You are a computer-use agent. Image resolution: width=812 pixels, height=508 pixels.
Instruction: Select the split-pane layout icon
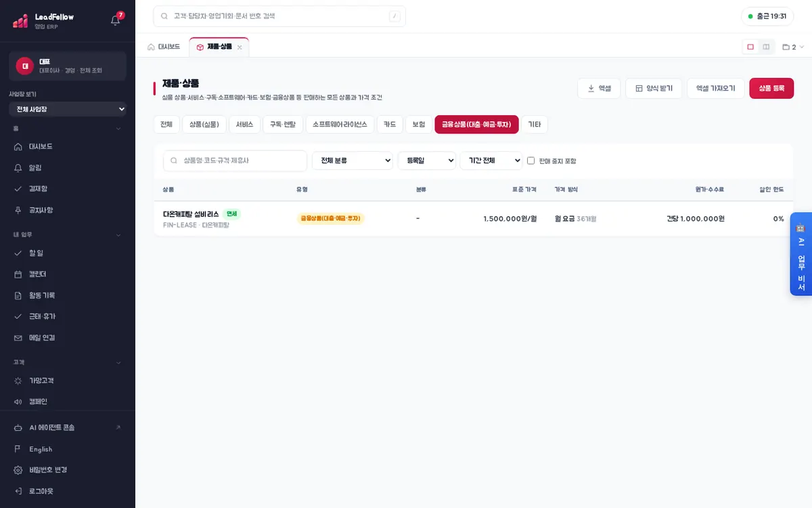click(766, 47)
